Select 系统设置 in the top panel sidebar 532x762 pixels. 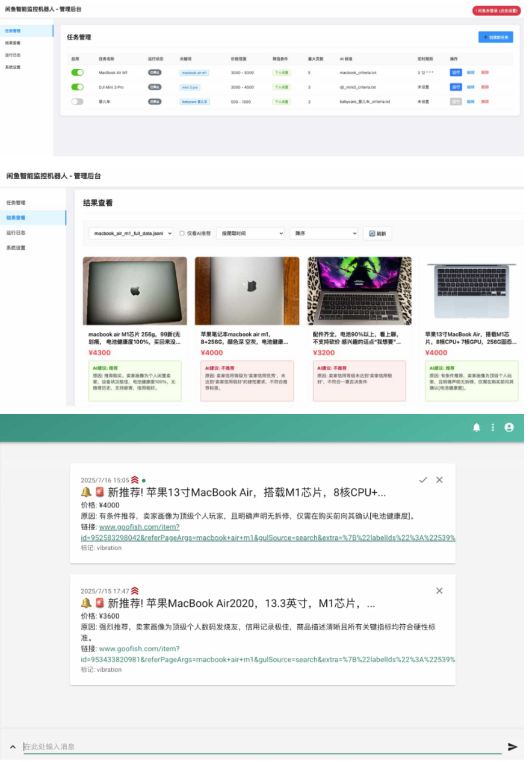coord(26,67)
